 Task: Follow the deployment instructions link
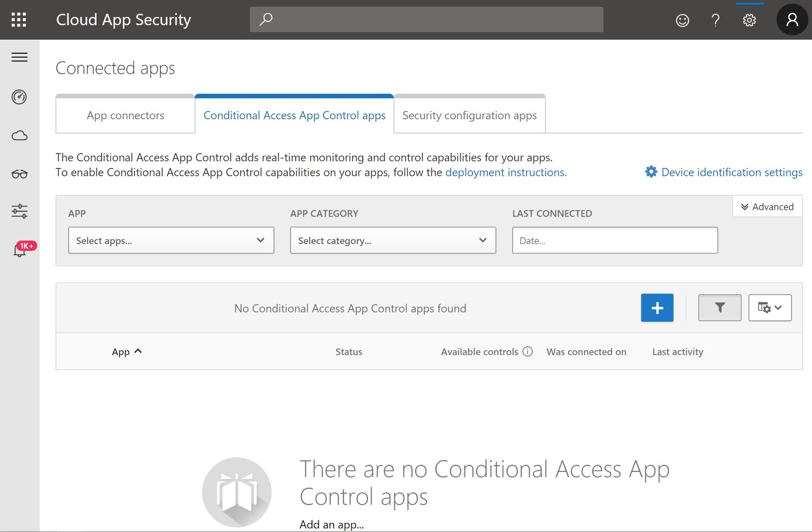coord(506,172)
